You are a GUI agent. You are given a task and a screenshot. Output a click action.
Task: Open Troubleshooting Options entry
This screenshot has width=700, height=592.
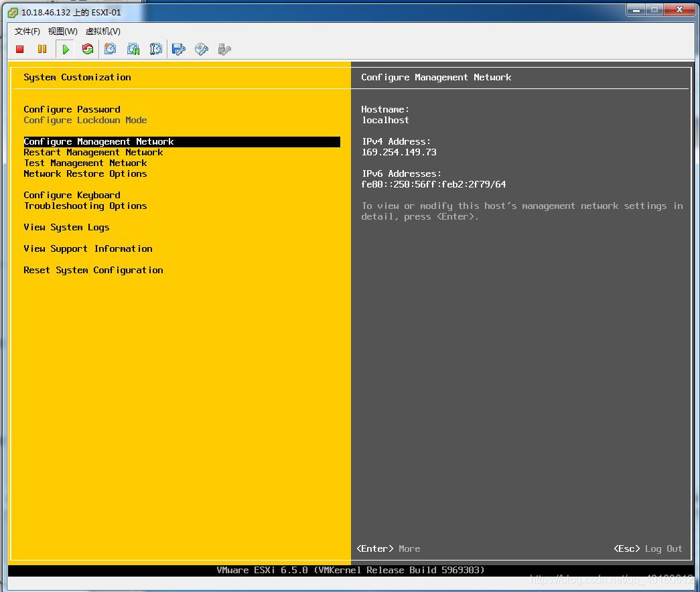[85, 206]
